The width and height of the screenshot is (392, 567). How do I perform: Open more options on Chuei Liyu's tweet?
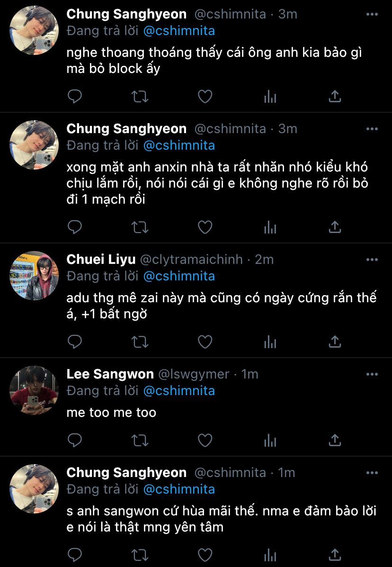(x=372, y=260)
